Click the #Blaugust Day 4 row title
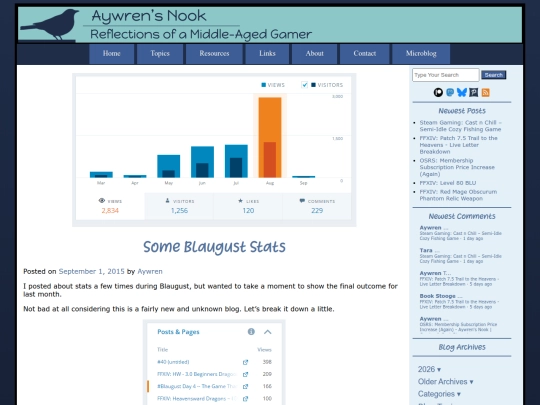This screenshot has height=405, width=540. click(197, 386)
